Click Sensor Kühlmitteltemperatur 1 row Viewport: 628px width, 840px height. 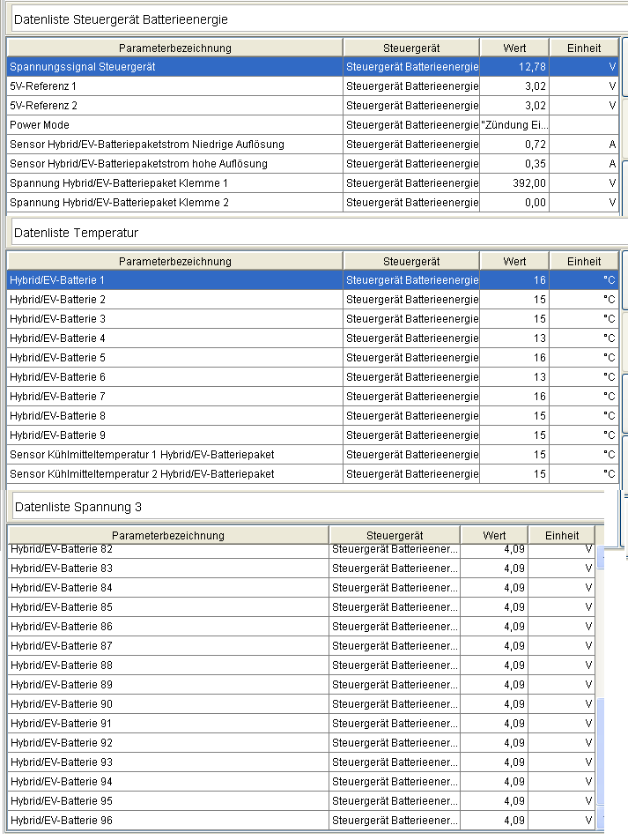[174, 455]
